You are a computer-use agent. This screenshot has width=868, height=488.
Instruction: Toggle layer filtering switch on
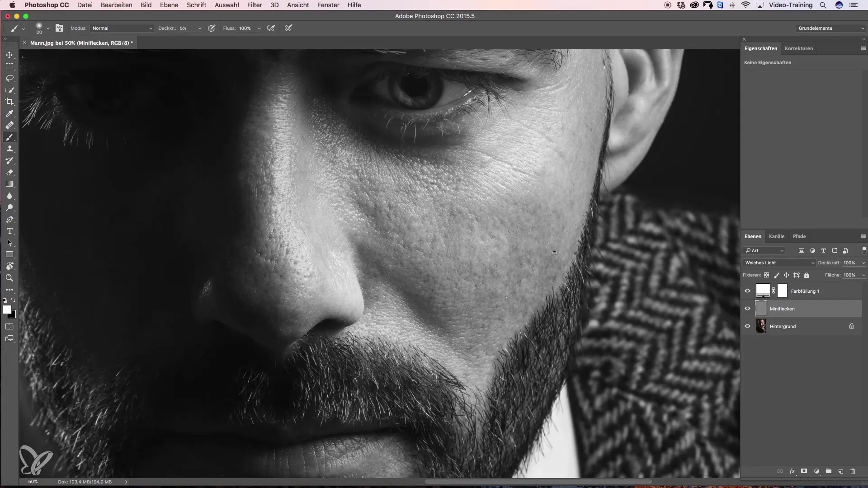[x=864, y=250]
